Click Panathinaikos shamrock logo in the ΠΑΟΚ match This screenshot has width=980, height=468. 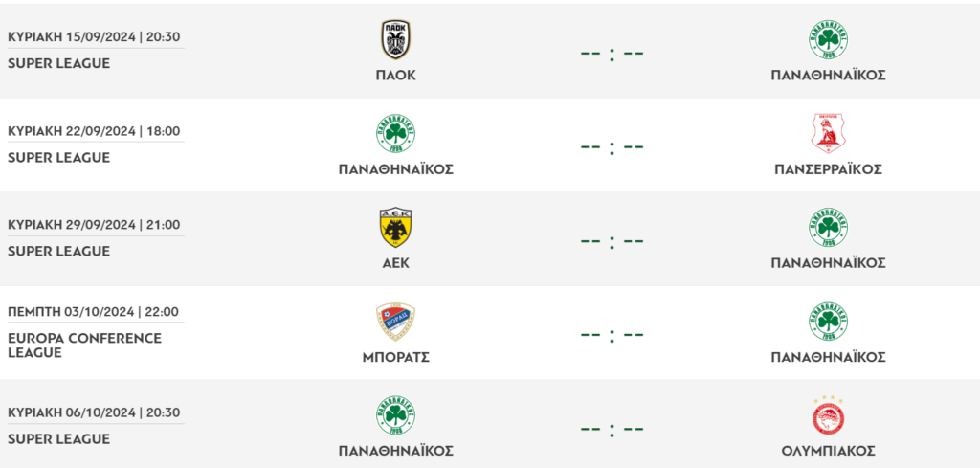click(x=828, y=40)
